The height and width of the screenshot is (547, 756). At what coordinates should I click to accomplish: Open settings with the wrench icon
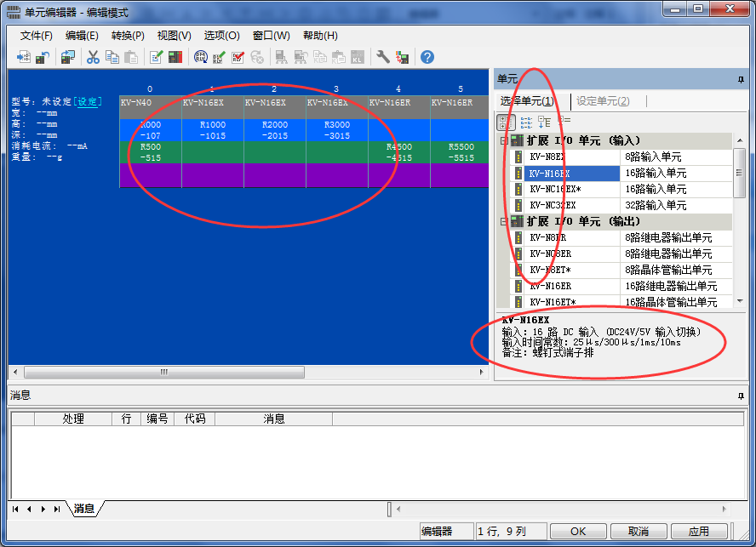click(x=383, y=57)
